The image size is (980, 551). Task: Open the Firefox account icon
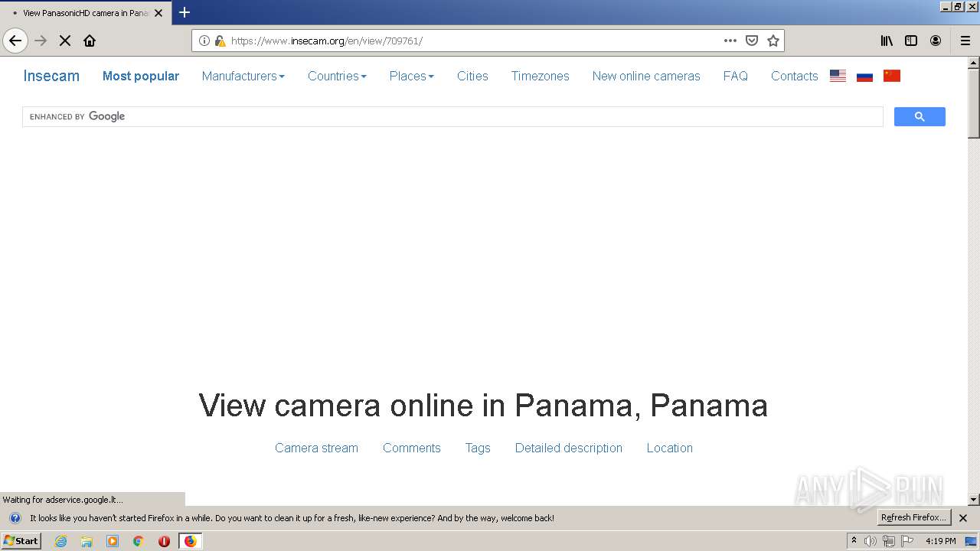[936, 41]
